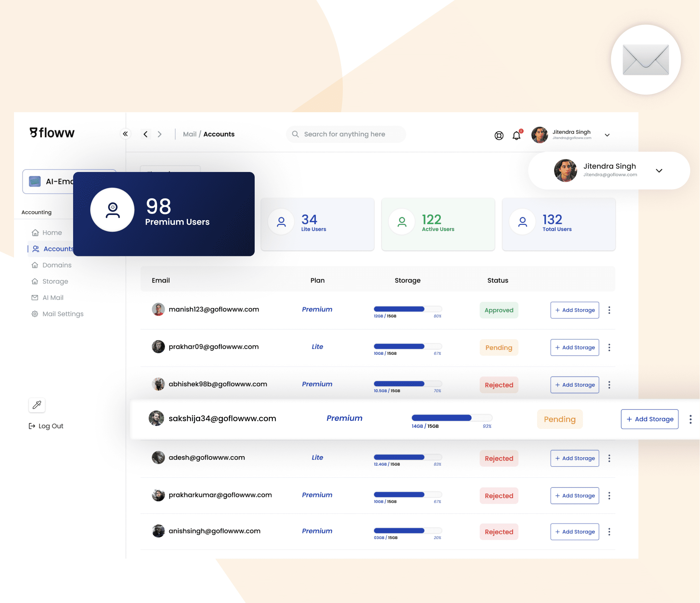Add Storage for manish123@goflowww.com

[x=574, y=310]
